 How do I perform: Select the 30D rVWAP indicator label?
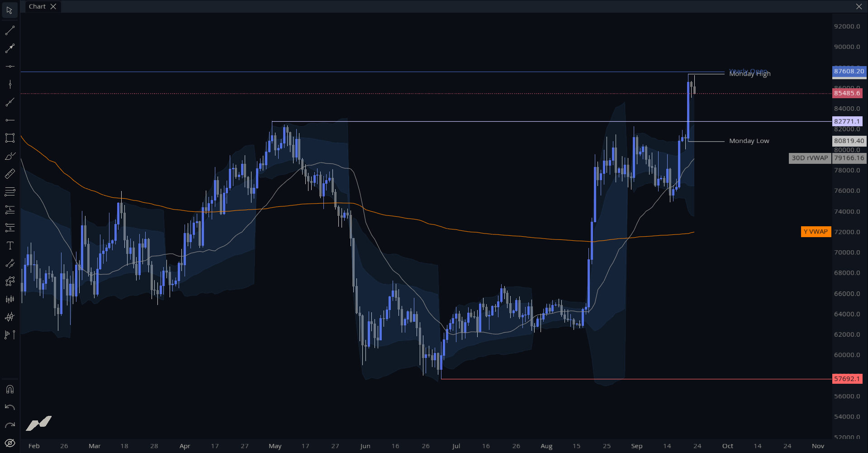point(810,158)
